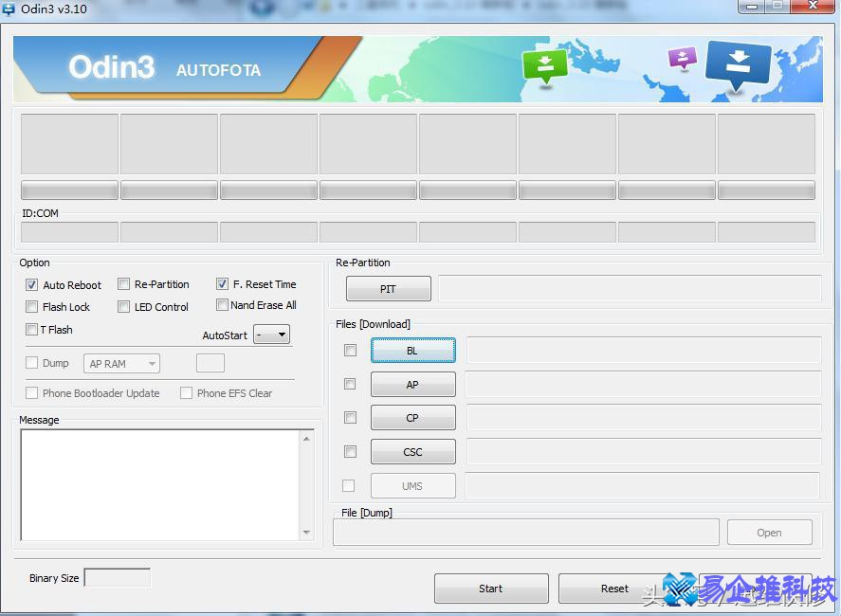Screen dimensions: 841x616
Task: Toggle the Nand Erase All checkbox
Action: [x=222, y=305]
